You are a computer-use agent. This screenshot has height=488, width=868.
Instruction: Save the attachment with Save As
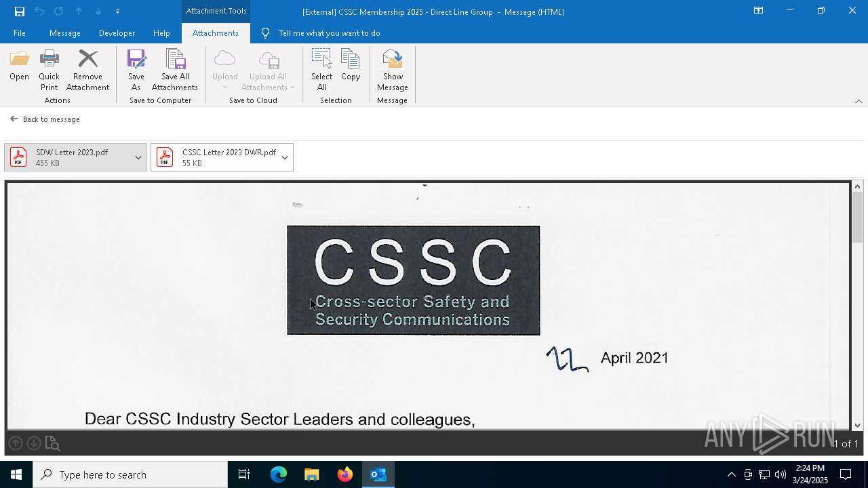tap(136, 70)
